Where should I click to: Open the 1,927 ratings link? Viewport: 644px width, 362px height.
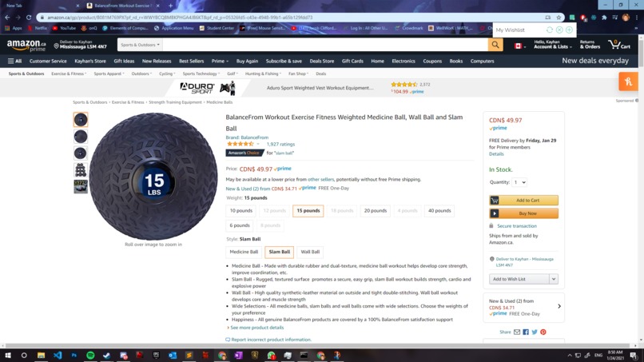coord(280,144)
